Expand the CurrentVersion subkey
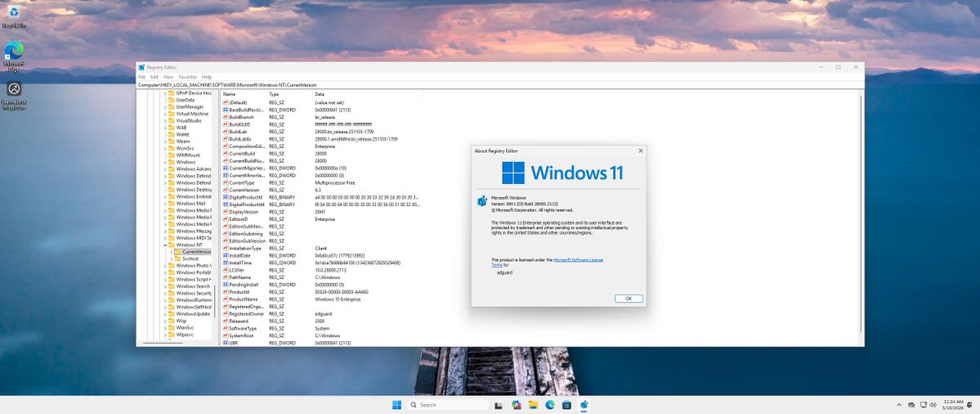Image resolution: width=980 pixels, height=414 pixels. click(172, 251)
